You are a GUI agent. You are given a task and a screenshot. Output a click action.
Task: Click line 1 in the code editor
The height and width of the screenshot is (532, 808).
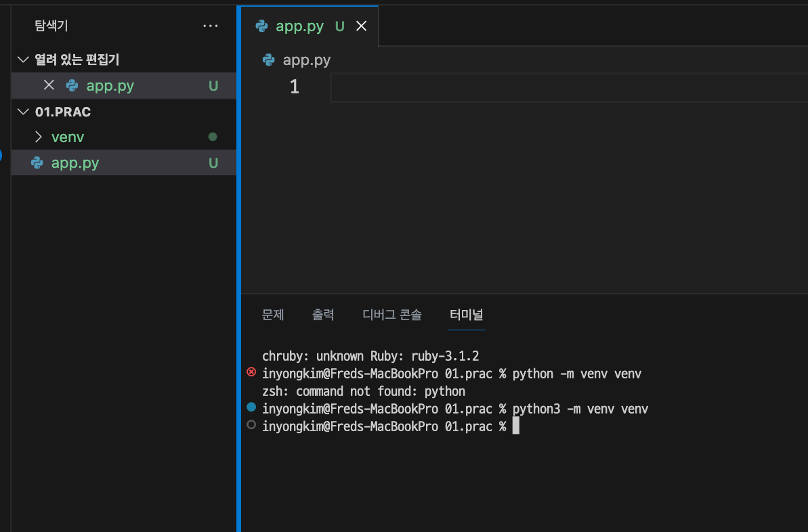569,87
